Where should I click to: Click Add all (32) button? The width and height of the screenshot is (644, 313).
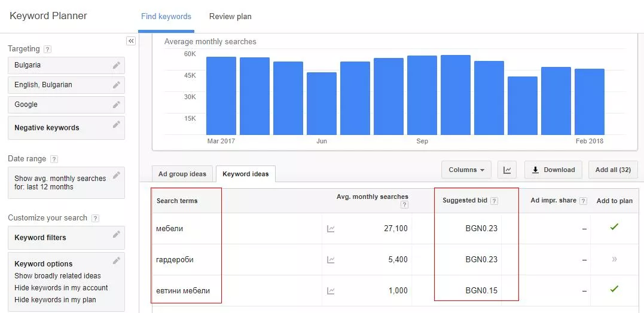(x=613, y=170)
